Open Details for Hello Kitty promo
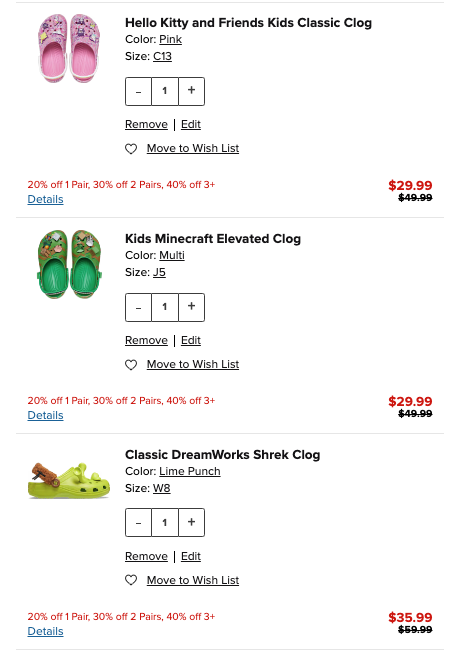 [x=45, y=199]
